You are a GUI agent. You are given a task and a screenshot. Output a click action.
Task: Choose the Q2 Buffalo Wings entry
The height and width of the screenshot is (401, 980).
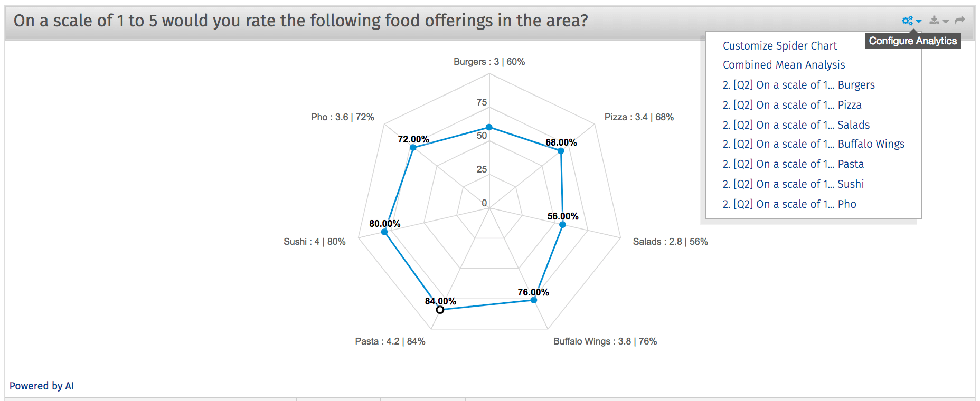(814, 144)
